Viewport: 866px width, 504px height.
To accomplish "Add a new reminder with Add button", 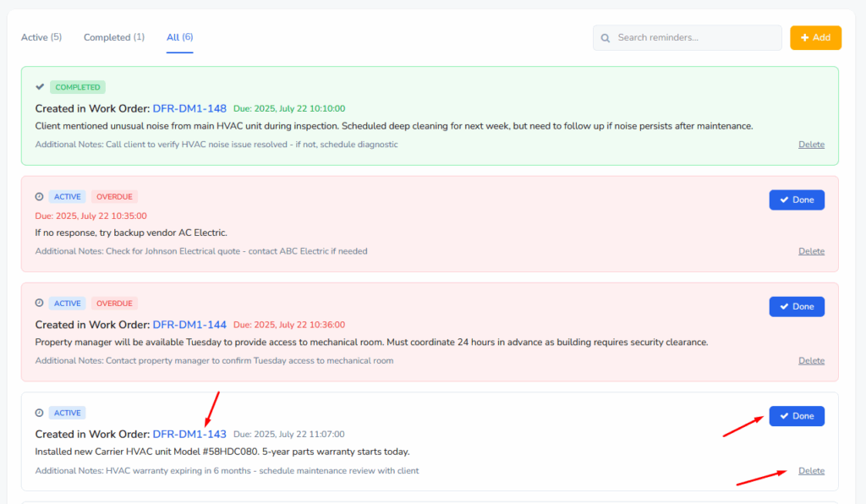I will [815, 37].
